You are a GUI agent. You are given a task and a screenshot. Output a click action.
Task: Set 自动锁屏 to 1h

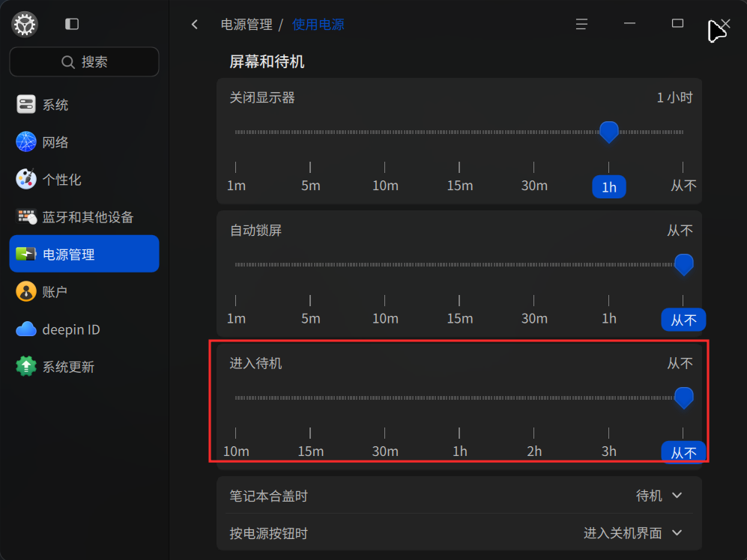pos(609,318)
